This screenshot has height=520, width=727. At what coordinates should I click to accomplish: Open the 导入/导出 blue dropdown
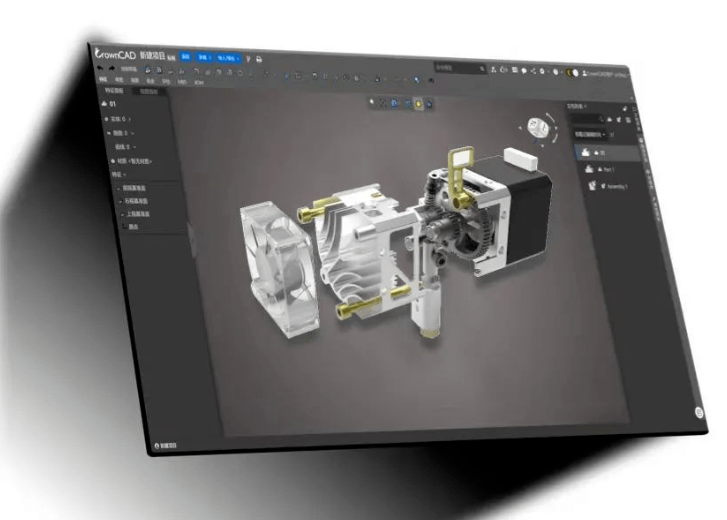[229, 58]
